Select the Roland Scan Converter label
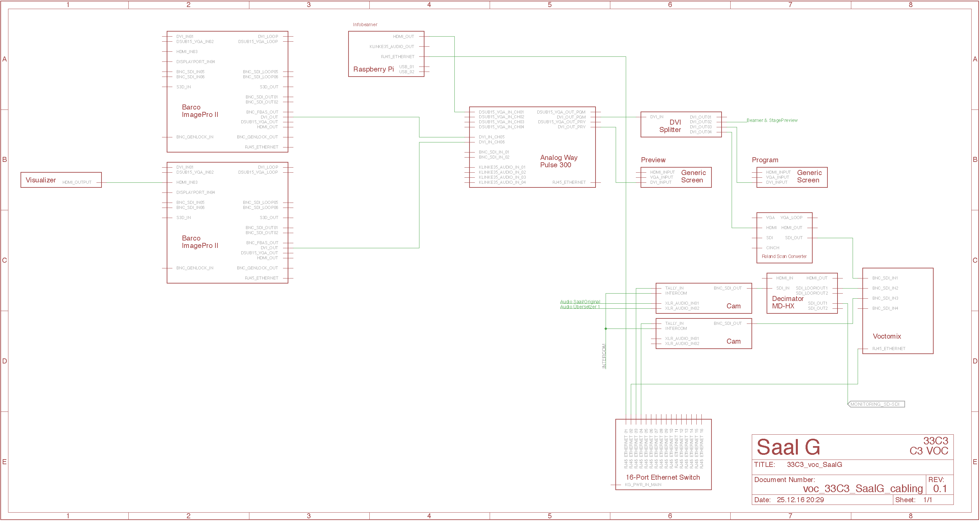The image size is (980, 521). [x=784, y=257]
